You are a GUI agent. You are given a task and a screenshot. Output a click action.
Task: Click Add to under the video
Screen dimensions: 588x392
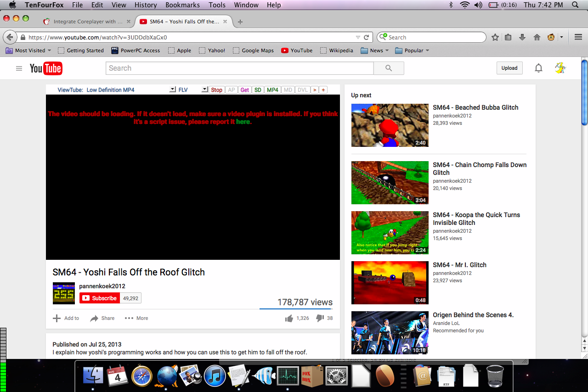(x=66, y=318)
